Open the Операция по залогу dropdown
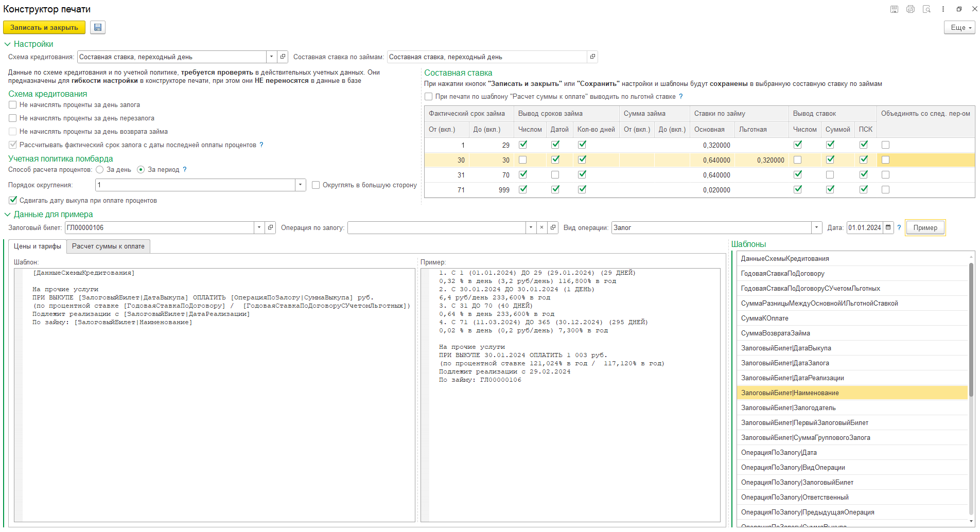Screen dimensions: 980x532 [531, 227]
